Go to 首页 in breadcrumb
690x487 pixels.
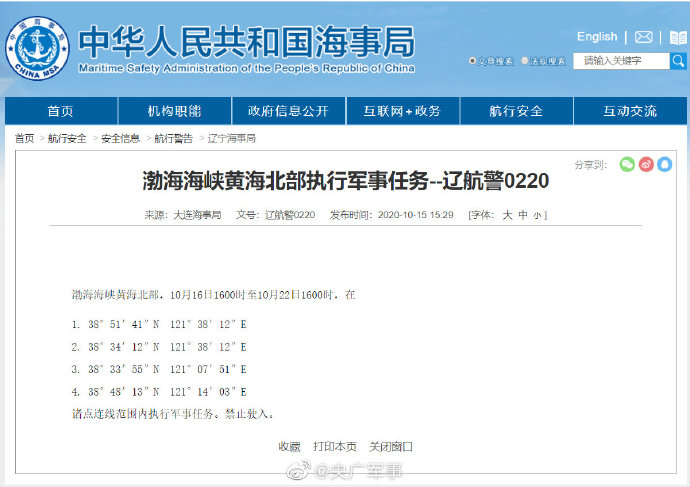coord(25,139)
